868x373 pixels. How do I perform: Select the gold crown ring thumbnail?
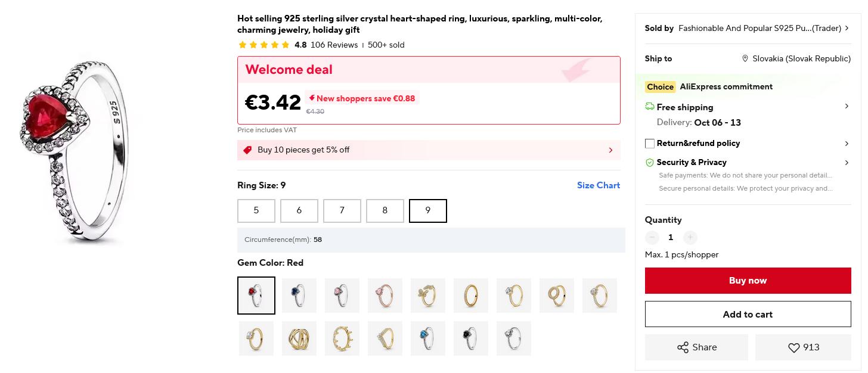point(342,338)
